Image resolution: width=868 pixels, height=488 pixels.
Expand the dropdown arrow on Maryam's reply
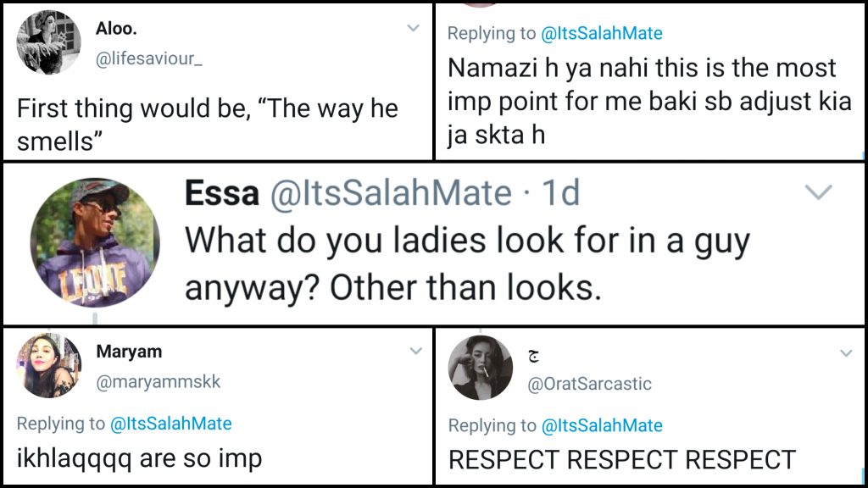(x=416, y=351)
